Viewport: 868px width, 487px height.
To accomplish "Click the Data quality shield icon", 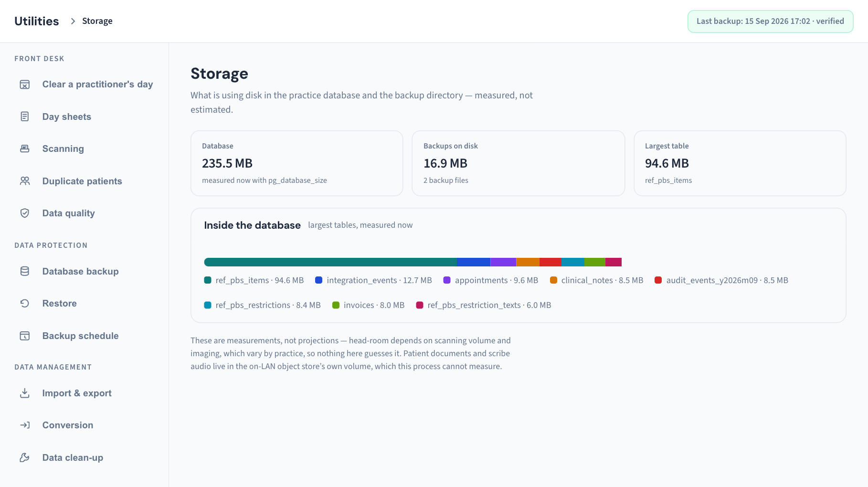I will [25, 213].
